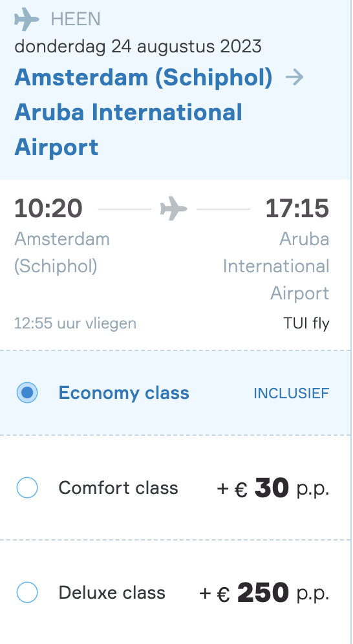The width and height of the screenshot is (353, 644).
Task: Click the Economy class label
Action: click(123, 392)
